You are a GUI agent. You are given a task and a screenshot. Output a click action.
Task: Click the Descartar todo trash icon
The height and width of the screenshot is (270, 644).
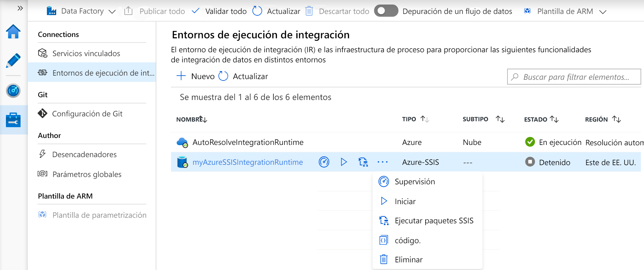click(x=309, y=11)
